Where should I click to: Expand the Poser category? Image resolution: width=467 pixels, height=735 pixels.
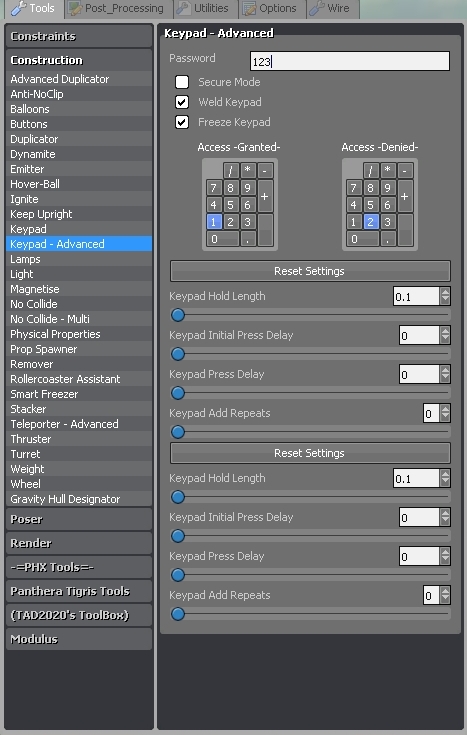[x=79, y=519]
